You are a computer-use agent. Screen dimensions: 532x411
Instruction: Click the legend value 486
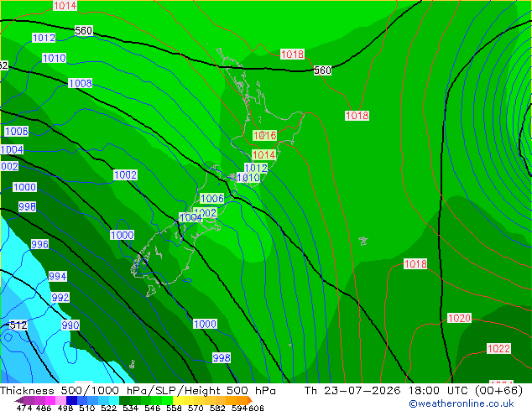click(x=44, y=408)
